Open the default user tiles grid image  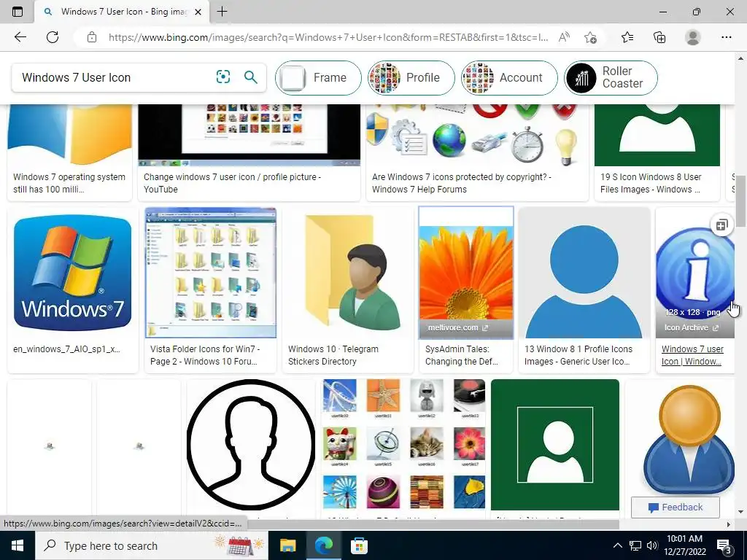coord(404,445)
